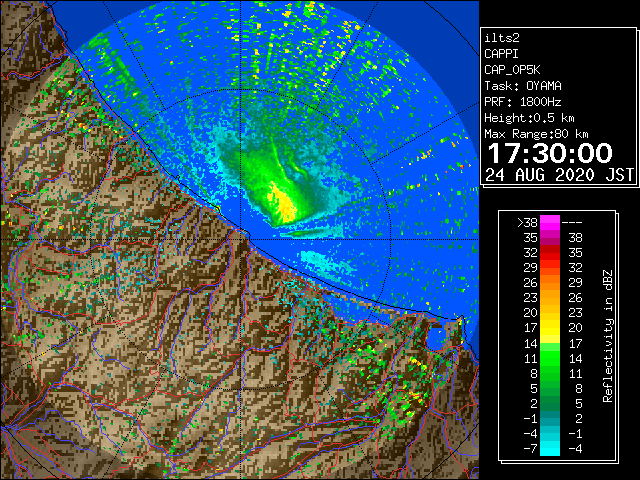640x480 pixels.
Task: Click the small blue lagoon near the coast
Action: pyautogui.click(x=437, y=337)
